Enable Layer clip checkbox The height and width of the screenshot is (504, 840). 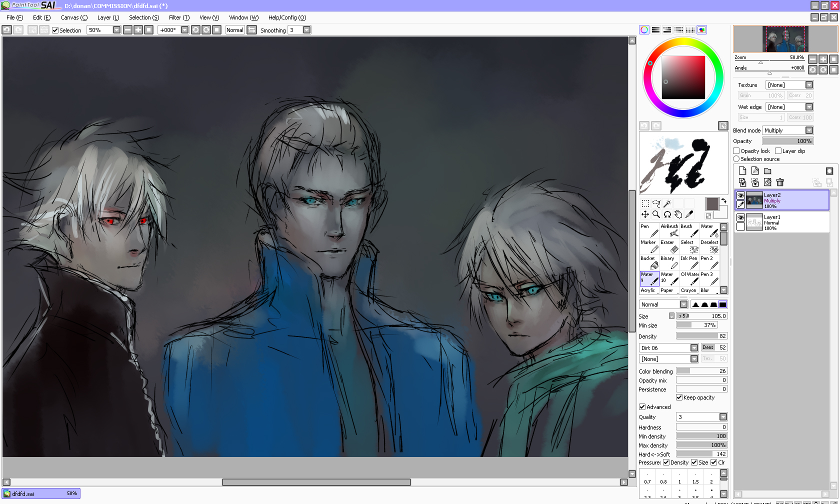click(x=778, y=151)
